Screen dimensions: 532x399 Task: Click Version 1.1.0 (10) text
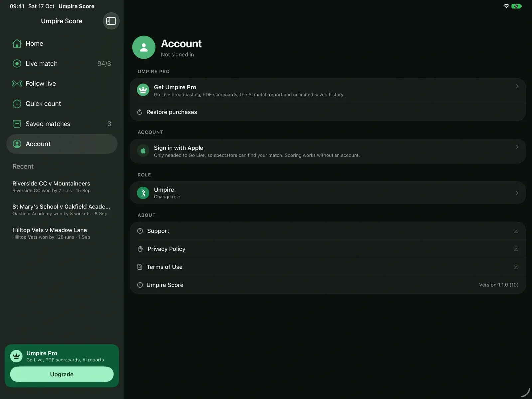coord(499,285)
